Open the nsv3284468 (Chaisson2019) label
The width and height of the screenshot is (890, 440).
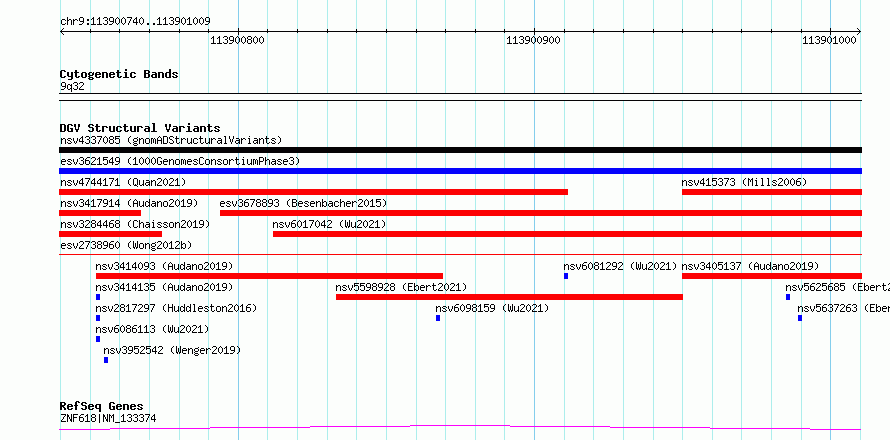tap(135, 224)
